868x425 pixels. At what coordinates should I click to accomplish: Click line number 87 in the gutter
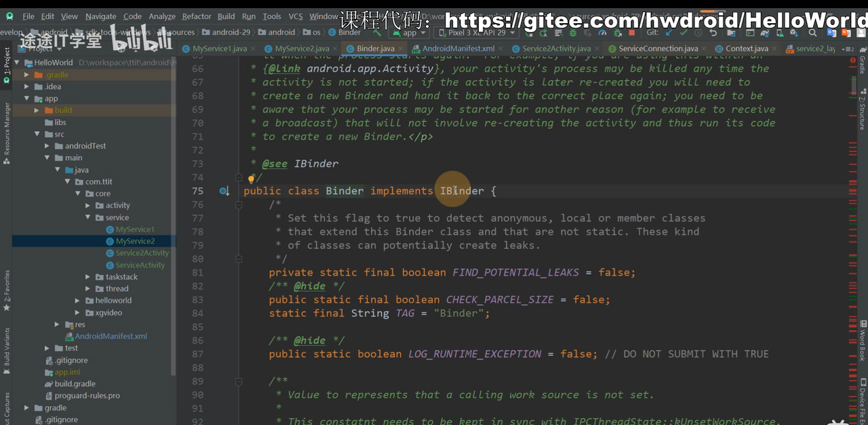pyautogui.click(x=197, y=354)
